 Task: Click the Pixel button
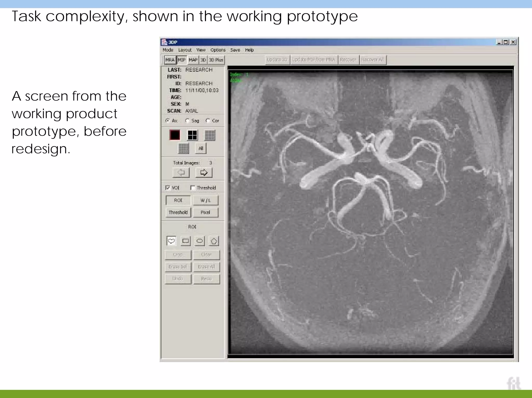[x=205, y=212]
